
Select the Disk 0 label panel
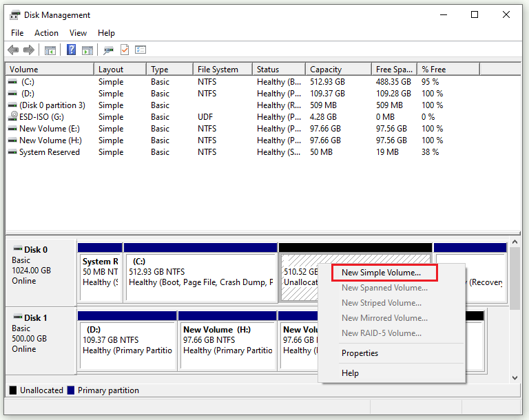(41, 272)
